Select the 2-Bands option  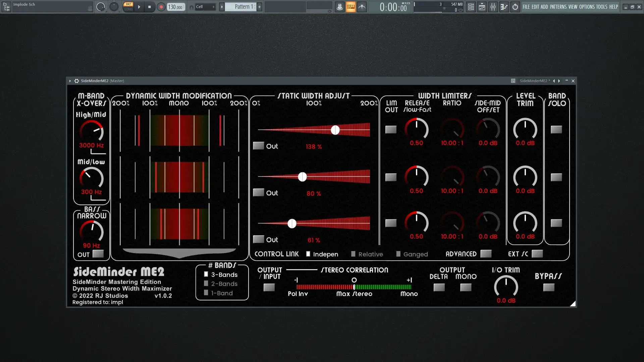pos(206,284)
